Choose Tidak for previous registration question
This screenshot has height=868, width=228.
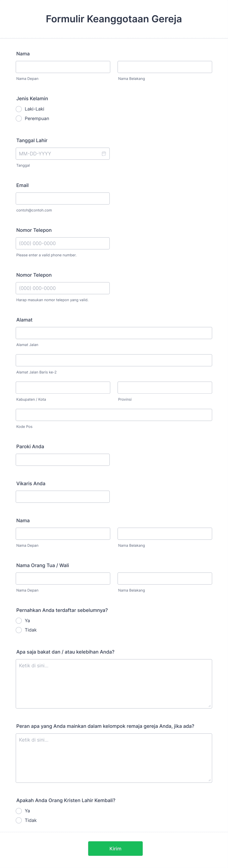[x=19, y=629]
